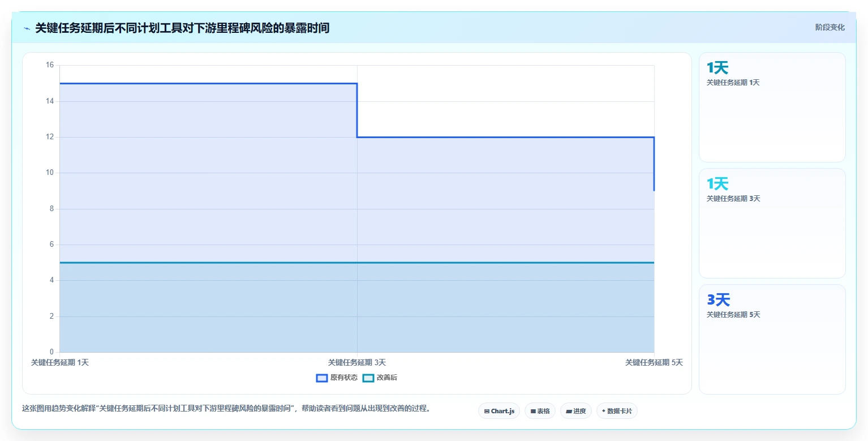This screenshot has height=441, width=868.
Task: Click the lightning icon beside the chart title
Action: (x=27, y=28)
